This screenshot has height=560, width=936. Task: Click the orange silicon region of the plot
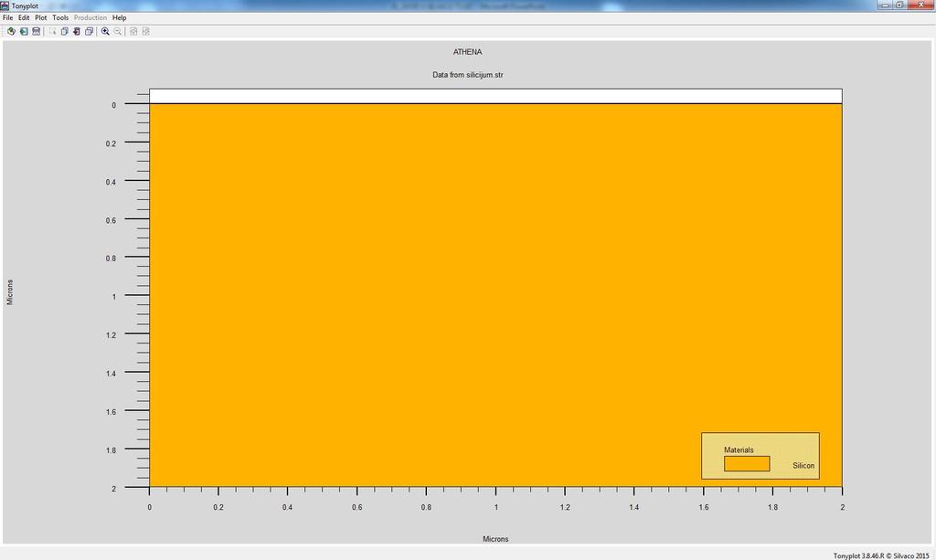point(495,295)
